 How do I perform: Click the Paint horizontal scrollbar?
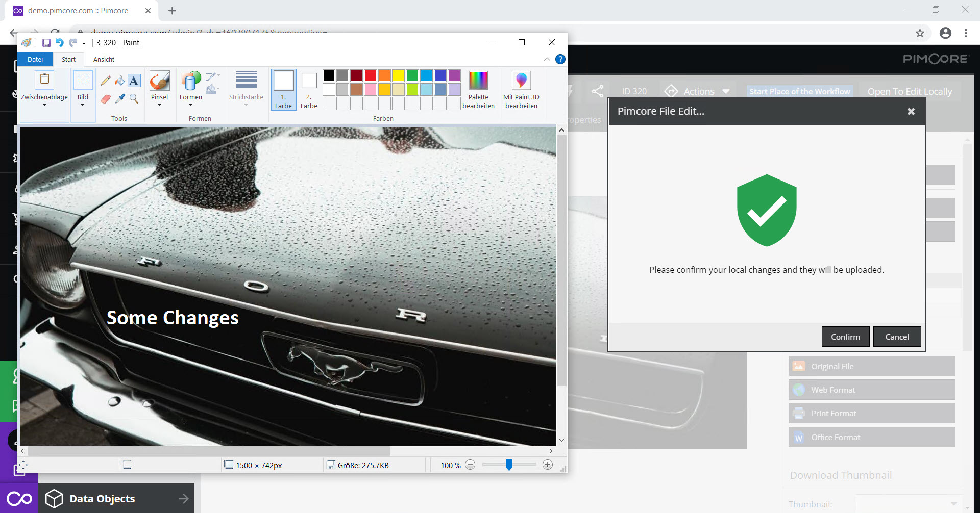(209, 451)
